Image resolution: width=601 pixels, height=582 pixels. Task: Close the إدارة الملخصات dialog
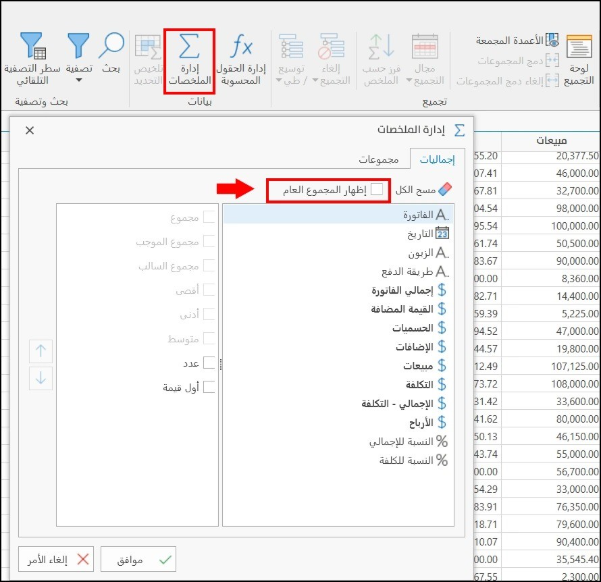pyautogui.click(x=30, y=130)
